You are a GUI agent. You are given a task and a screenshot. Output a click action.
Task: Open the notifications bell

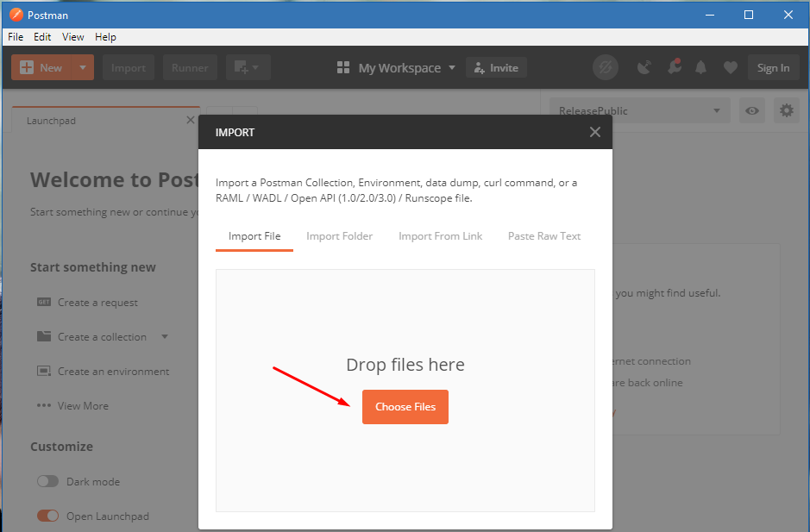(x=701, y=67)
